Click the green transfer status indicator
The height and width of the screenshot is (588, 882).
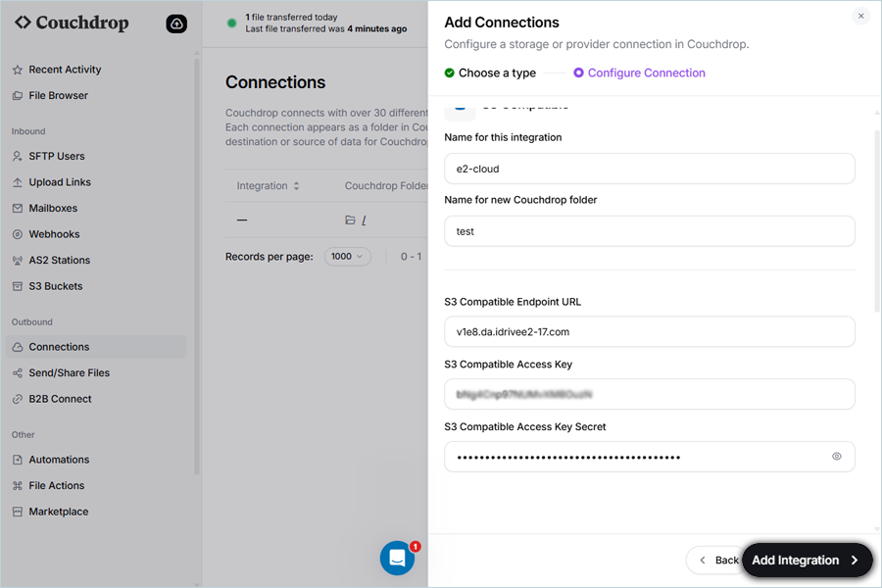pos(231,24)
